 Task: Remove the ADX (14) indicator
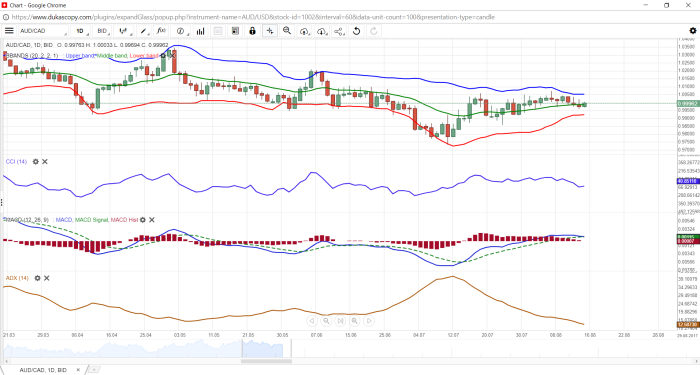tap(46, 278)
